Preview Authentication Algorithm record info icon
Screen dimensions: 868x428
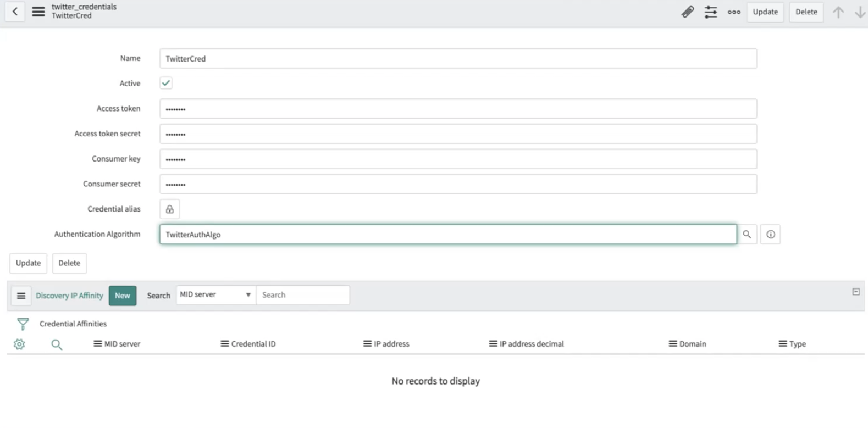pyautogui.click(x=771, y=235)
